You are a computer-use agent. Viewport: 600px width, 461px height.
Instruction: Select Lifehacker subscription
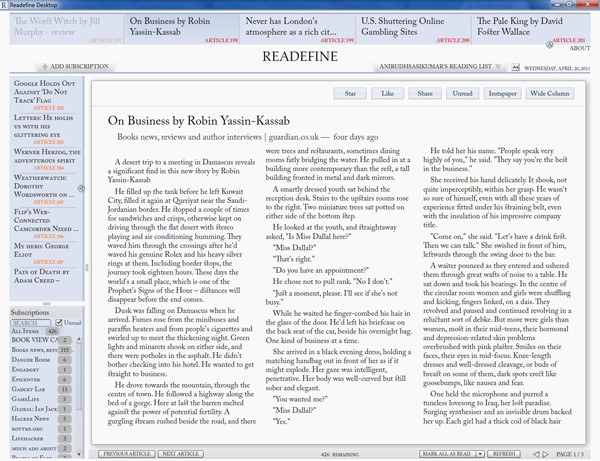pos(41,438)
